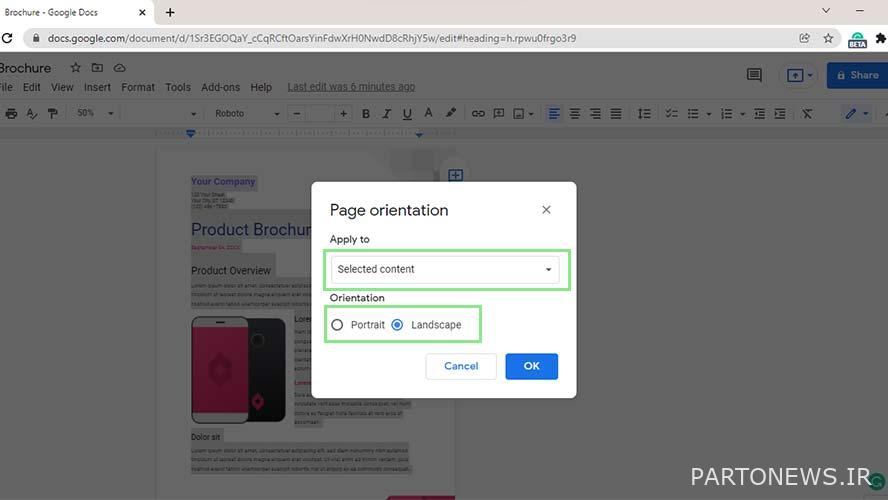
Task: Align text left
Action: (x=554, y=114)
